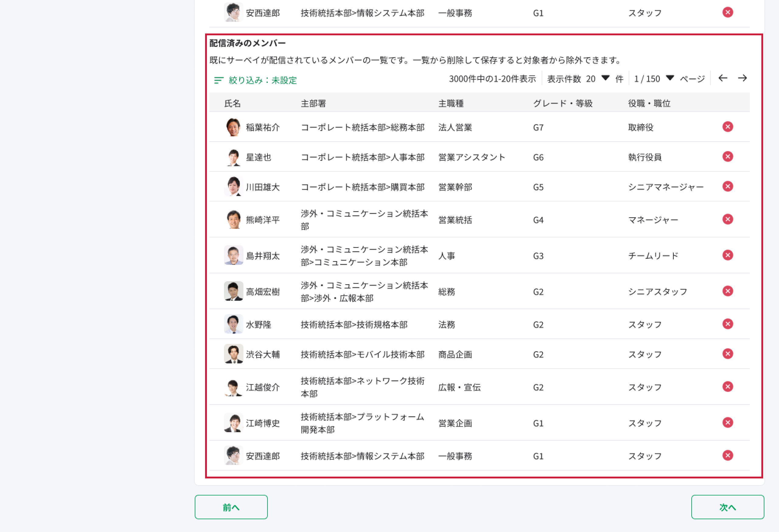Remove 渋谷大輔 with X icon
779x532 pixels.
727,354
